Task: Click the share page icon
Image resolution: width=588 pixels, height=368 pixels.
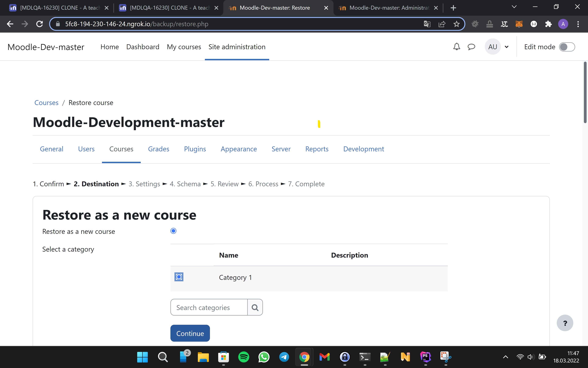Action: (442, 24)
